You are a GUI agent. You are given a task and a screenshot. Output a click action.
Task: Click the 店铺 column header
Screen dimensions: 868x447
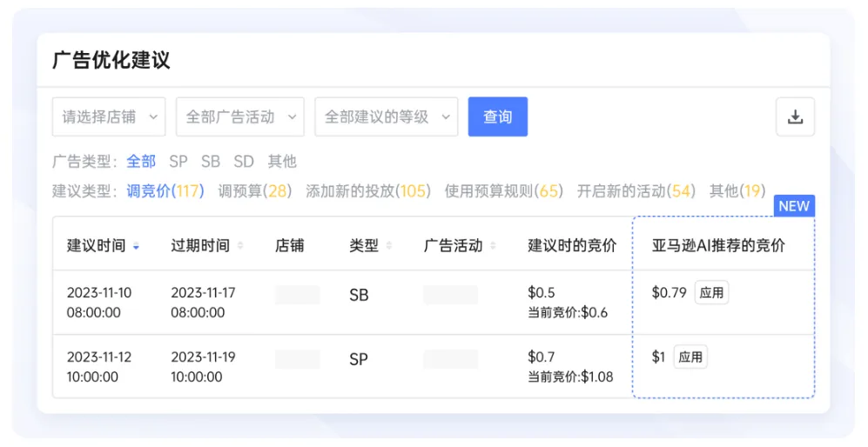tap(290, 245)
